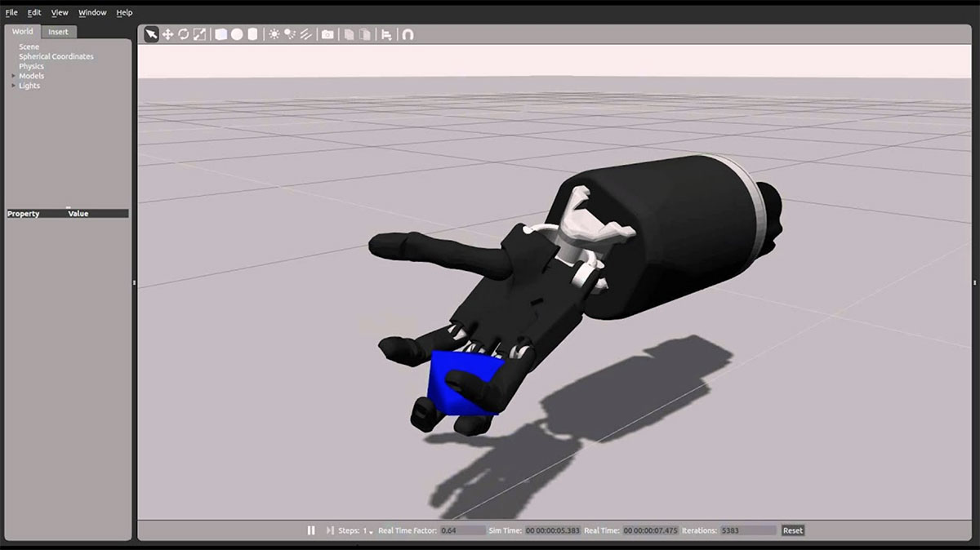The image size is (980, 550).
Task: Add a spot light
Action: tap(290, 34)
